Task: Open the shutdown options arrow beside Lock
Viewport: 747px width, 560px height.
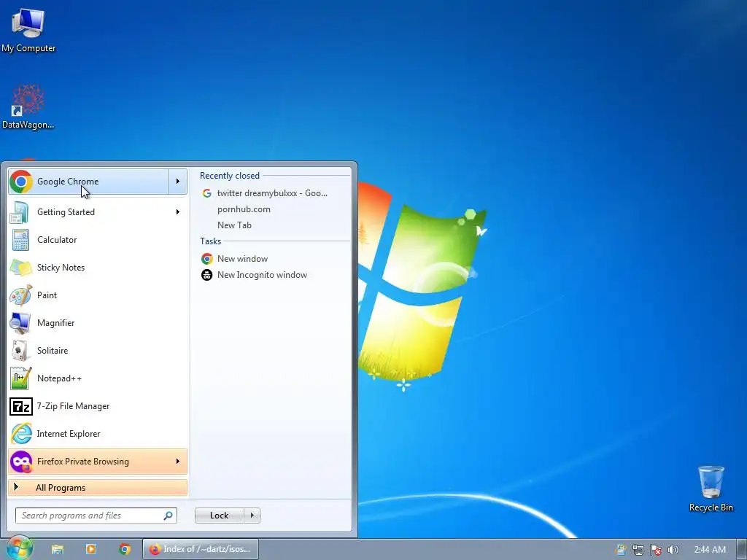Action: 252,516
